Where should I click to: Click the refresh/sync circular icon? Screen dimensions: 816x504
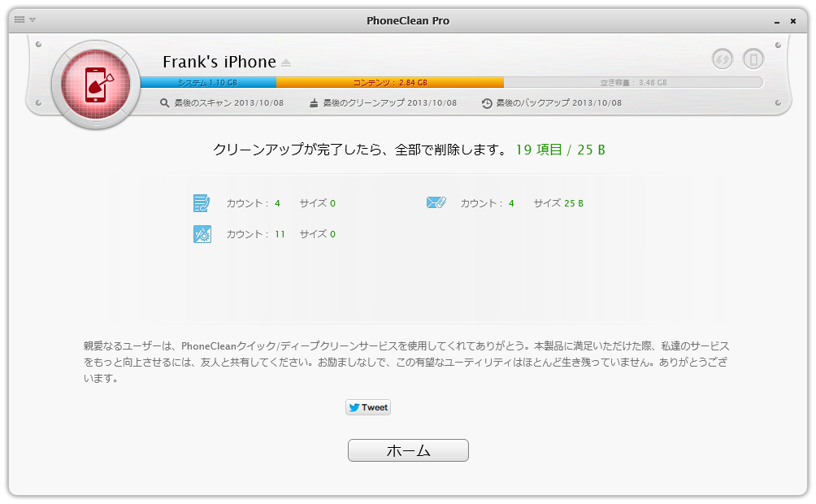tap(723, 59)
